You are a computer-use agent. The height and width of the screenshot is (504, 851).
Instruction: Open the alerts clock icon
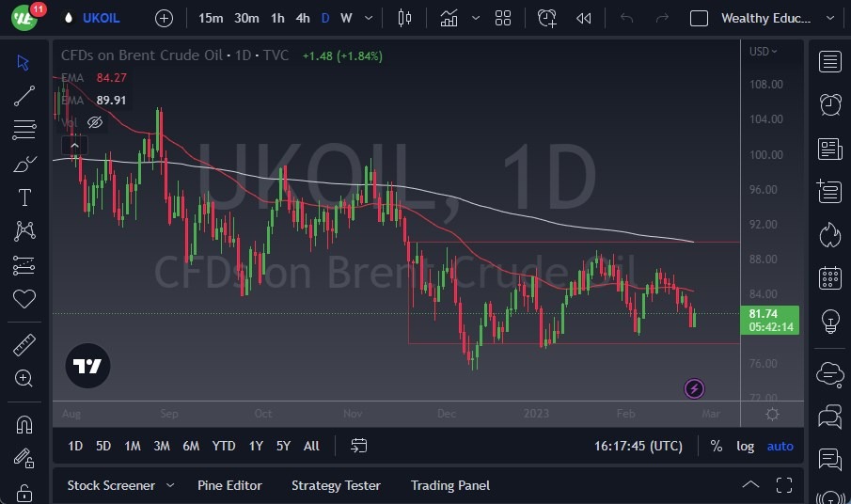click(830, 104)
